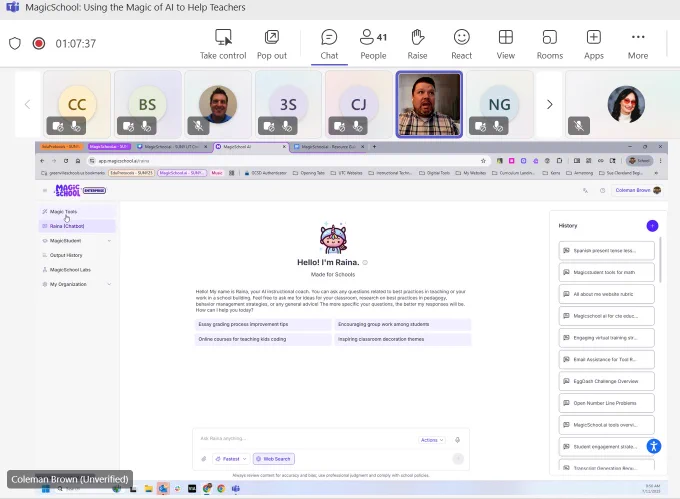Click the red recording indicator
This screenshot has height=499, width=680.
pyautogui.click(x=39, y=43)
